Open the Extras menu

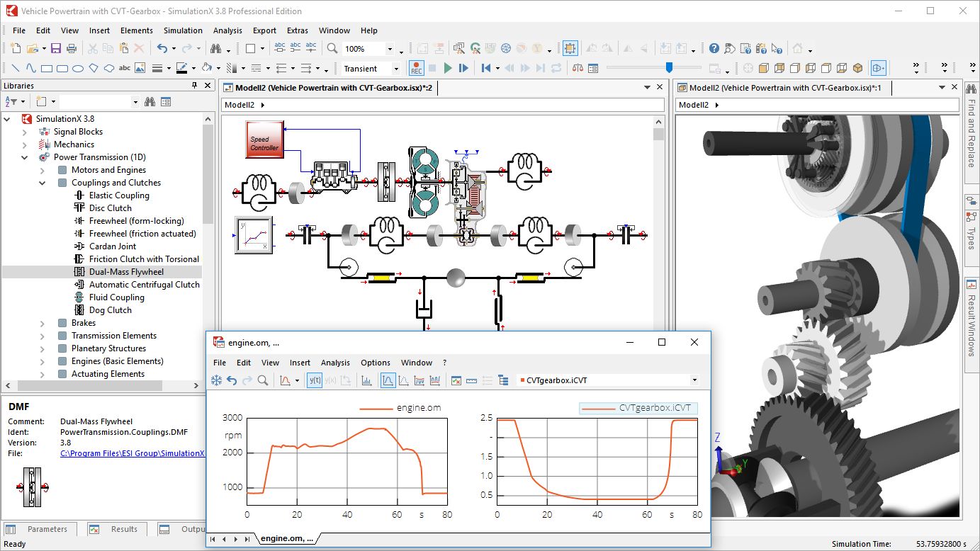[x=298, y=30]
